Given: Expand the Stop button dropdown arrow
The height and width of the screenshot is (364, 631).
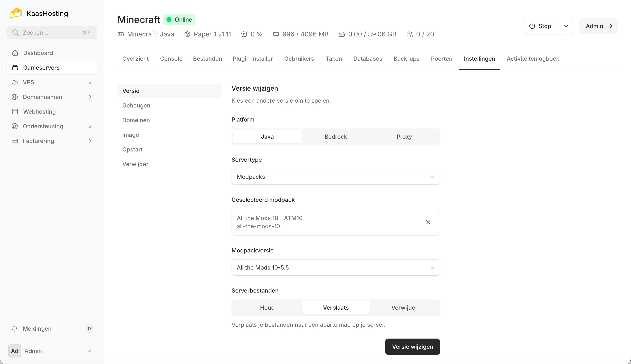Looking at the screenshot, I should (566, 26).
